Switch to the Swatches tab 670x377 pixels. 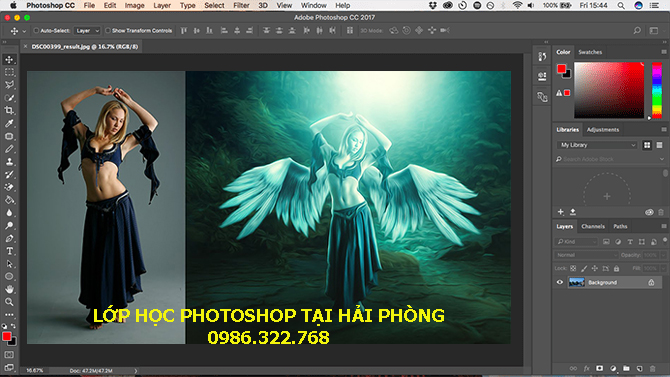[590, 52]
